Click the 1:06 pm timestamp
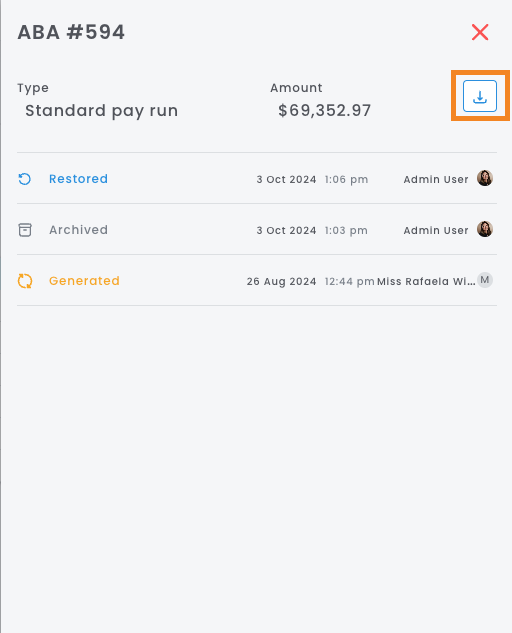 pos(346,180)
